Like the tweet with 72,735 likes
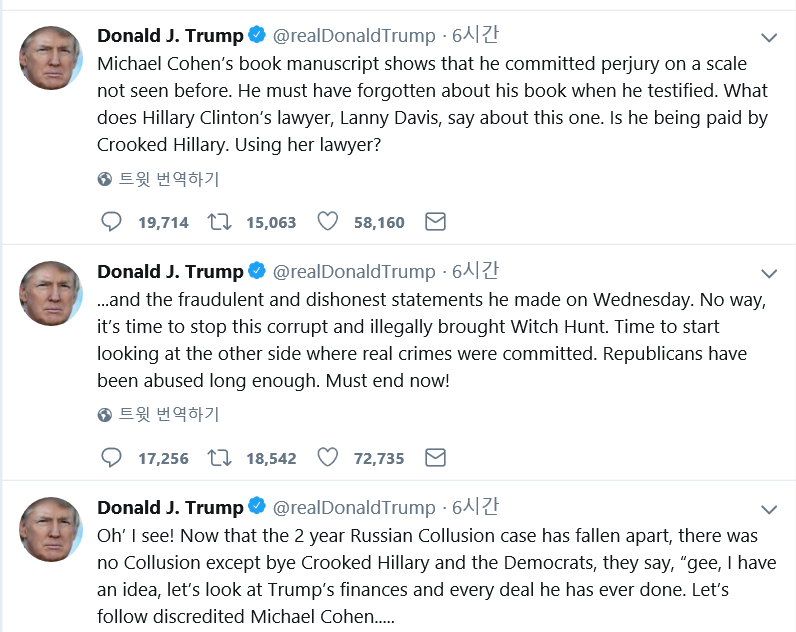Screen dimensions: 796x632 coord(327,458)
